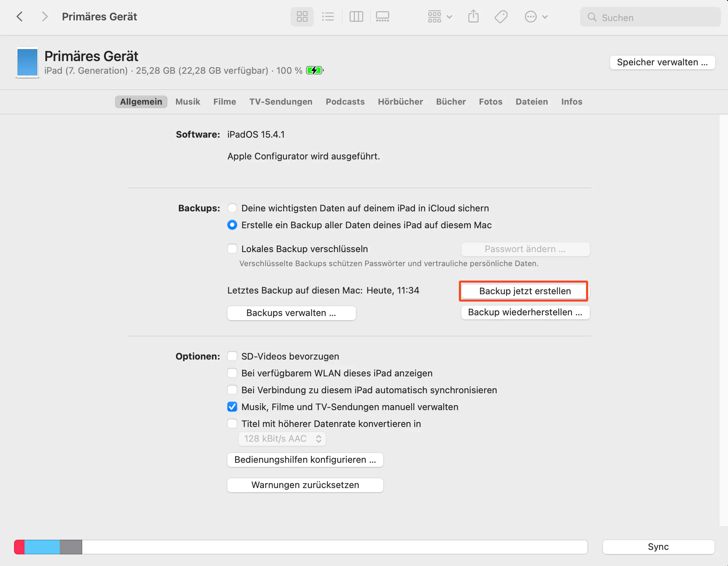Switch to the Musik tab
This screenshot has height=566, width=728.
click(x=188, y=102)
